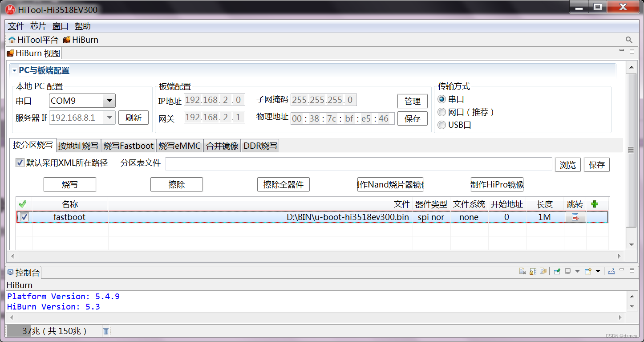Viewport: 644px width, 342px height.
Task: Open the HiTool platform home icon
Action: pyautogui.click(x=12, y=40)
